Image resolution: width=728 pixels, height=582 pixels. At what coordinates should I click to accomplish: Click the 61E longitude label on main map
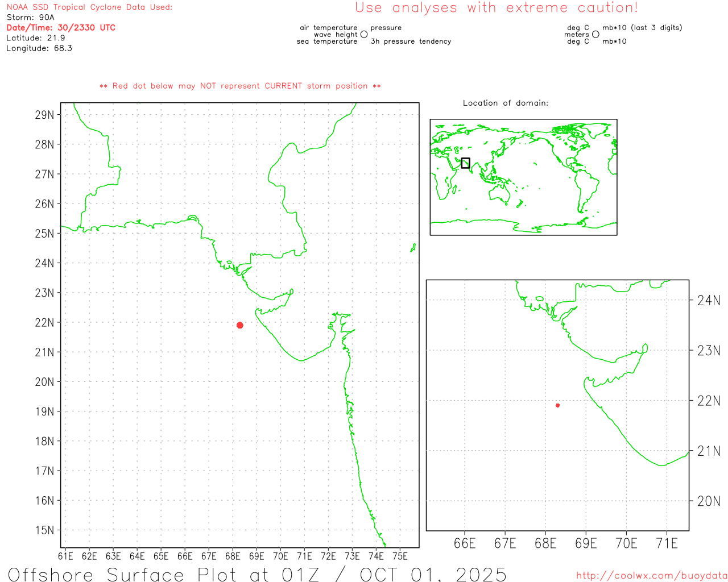(x=65, y=556)
